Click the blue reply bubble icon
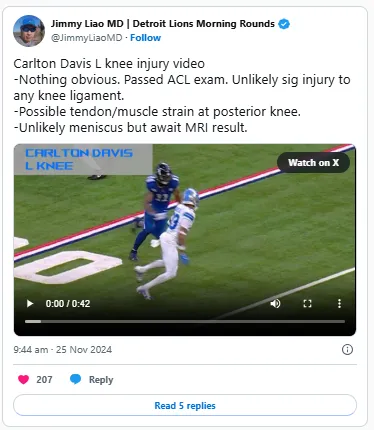This screenshot has width=374, height=430. click(x=76, y=379)
